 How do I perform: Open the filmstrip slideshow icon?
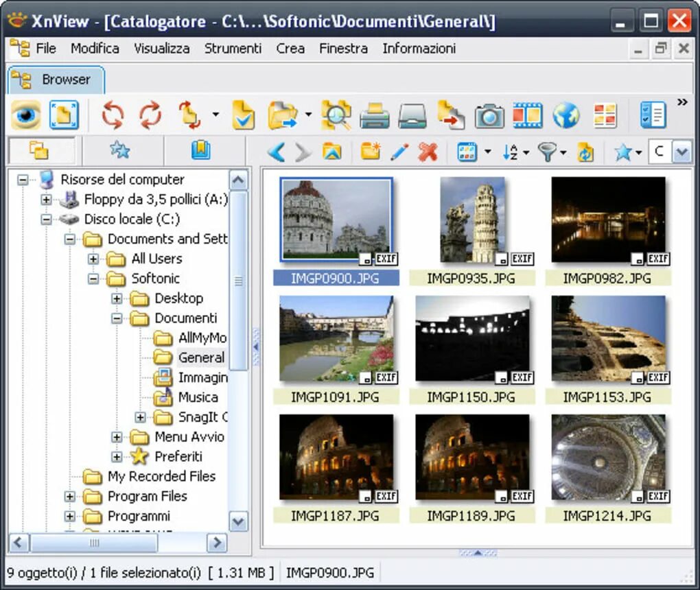tap(527, 115)
